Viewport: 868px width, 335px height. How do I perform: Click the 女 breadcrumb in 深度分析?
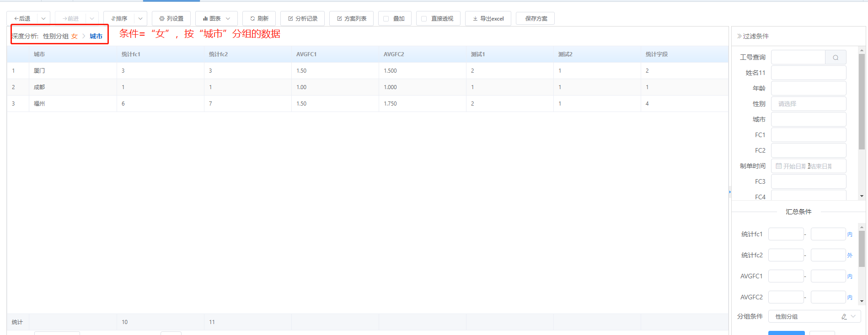[74, 37]
